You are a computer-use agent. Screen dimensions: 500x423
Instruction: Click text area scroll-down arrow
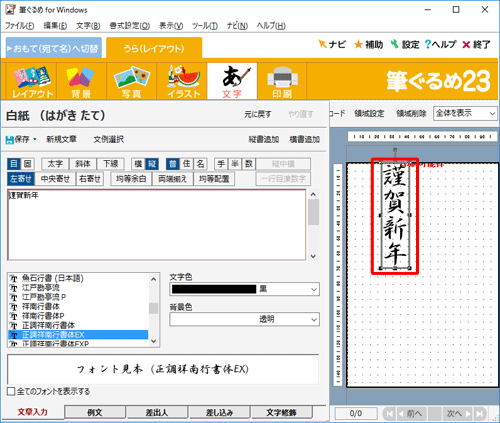tap(313, 256)
